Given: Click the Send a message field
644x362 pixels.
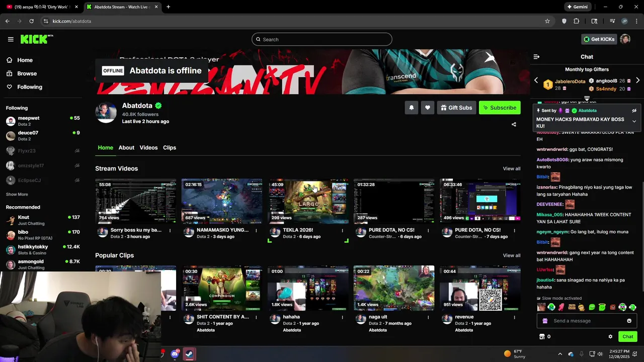Looking at the screenshot, I should [x=587, y=321].
